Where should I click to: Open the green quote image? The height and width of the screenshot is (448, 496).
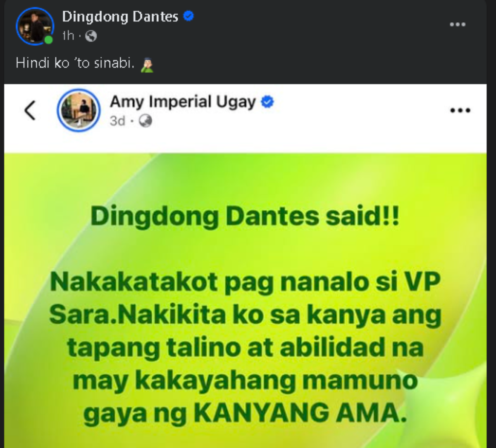(246, 300)
